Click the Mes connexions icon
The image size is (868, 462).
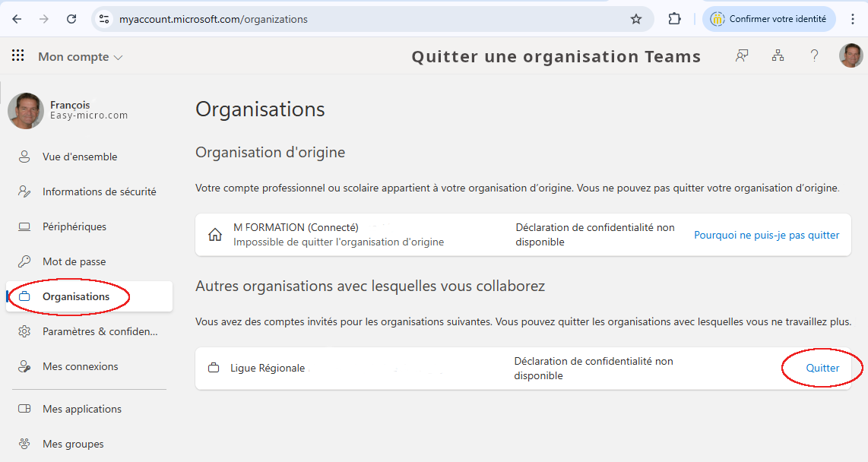click(24, 366)
